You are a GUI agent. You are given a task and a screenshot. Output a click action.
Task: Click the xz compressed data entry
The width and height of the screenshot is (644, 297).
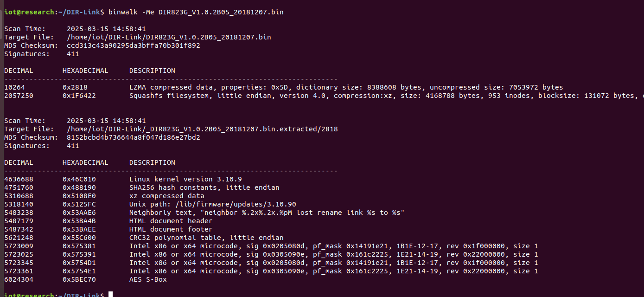coord(167,196)
